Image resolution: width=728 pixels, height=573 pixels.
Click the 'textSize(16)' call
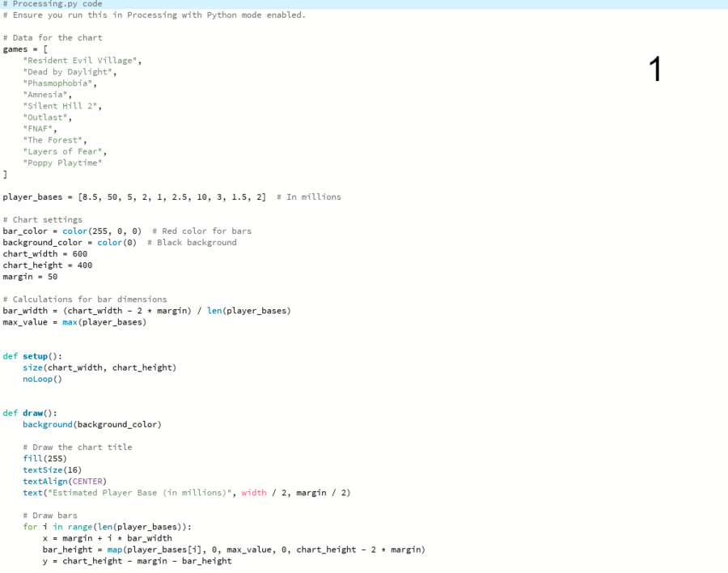(53, 470)
